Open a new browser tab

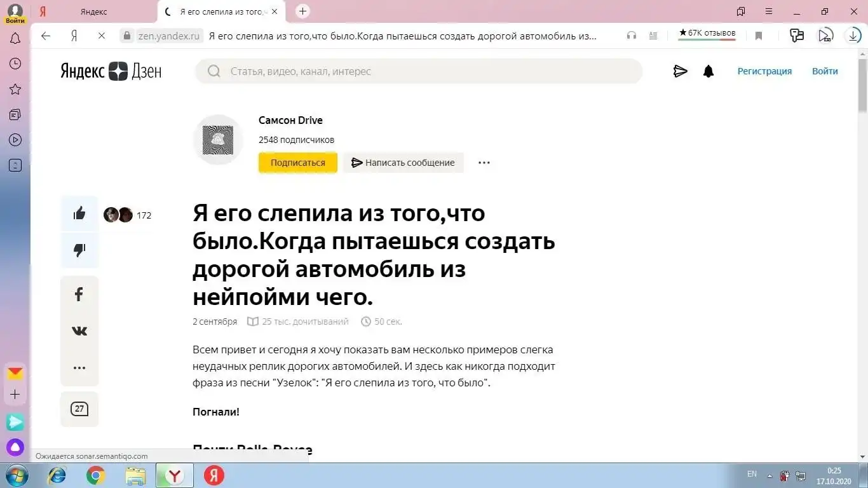tap(303, 11)
